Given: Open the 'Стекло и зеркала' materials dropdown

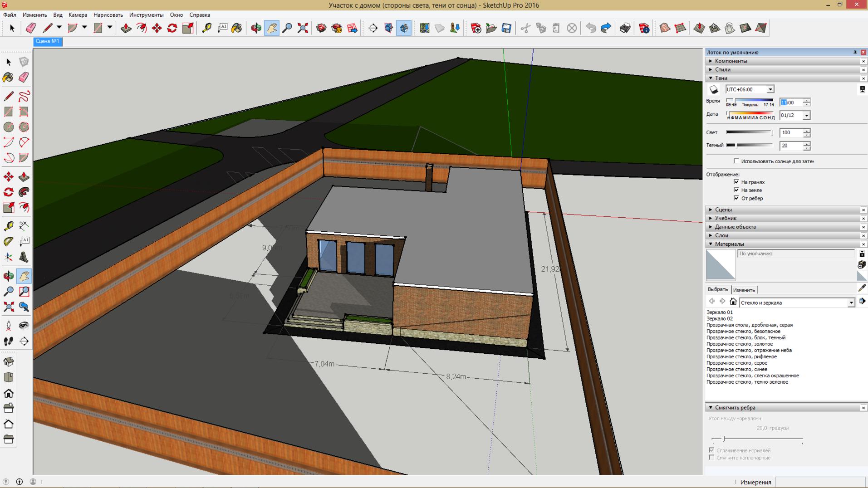Looking at the screenshot, I should (851, 303).
